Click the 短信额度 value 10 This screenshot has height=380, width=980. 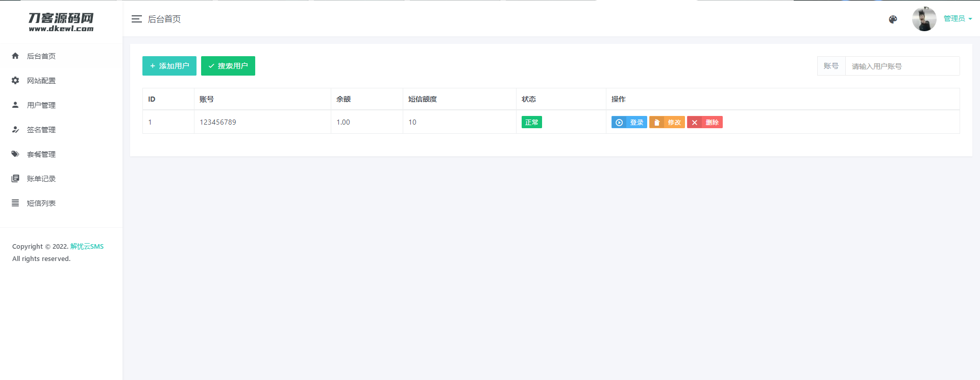click(412, 122)
